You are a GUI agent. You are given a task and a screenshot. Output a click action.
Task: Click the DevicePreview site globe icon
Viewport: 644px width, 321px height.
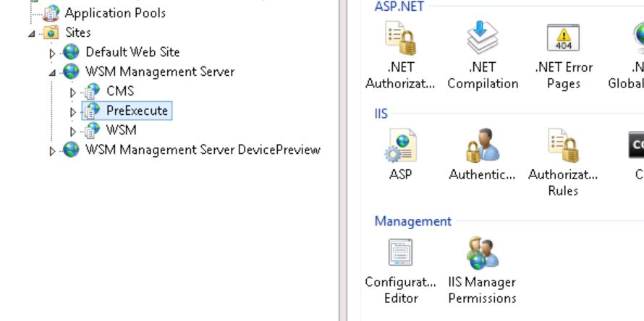(71, 150)
